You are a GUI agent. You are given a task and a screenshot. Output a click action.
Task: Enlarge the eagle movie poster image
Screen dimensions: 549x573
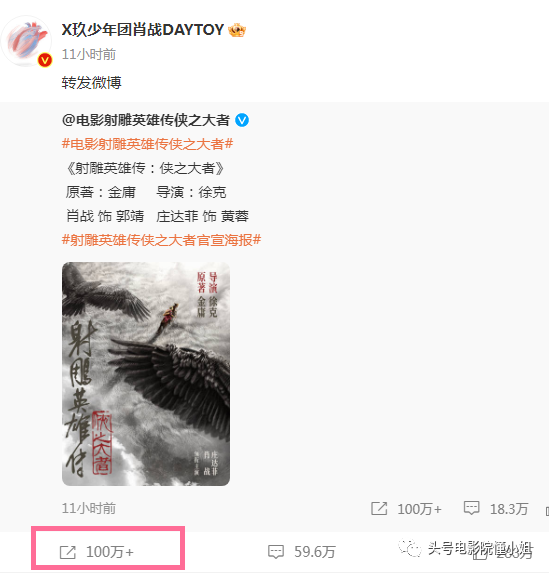(x=146, y=373)
